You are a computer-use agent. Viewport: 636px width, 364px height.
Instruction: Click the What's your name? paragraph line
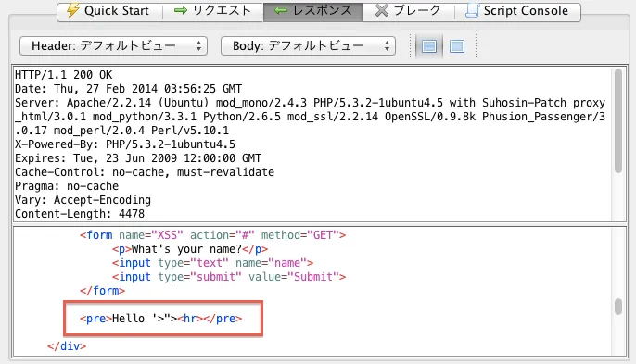[190, 249]
